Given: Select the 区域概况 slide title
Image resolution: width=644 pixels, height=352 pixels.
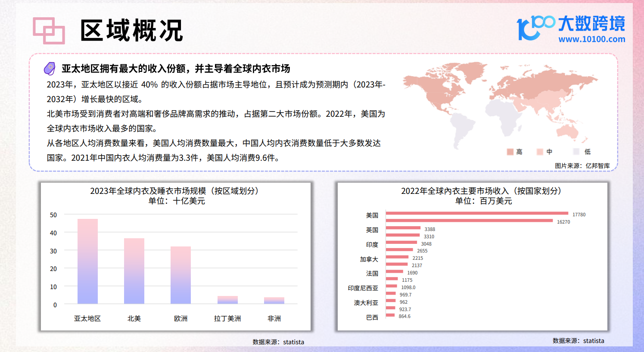Looking at the screenshot, I should click(x=132, y=31).
